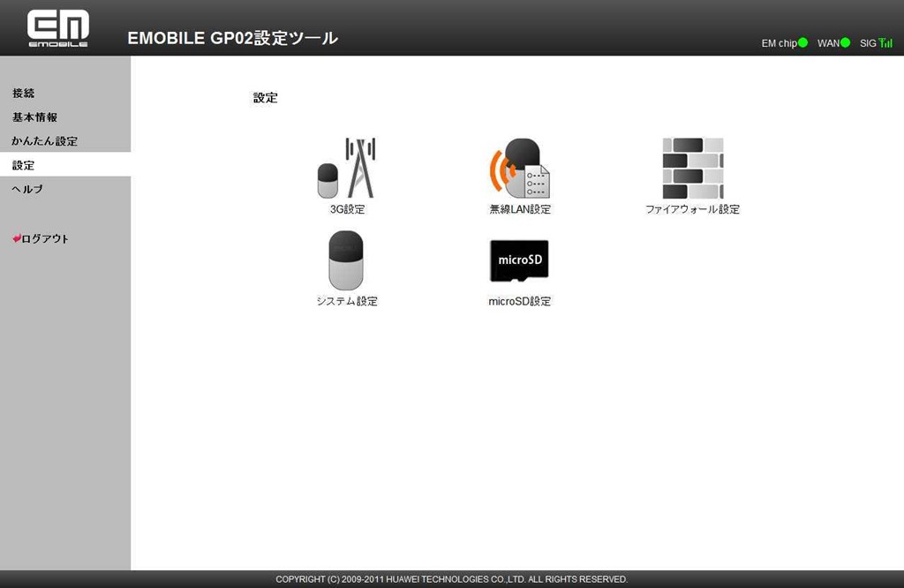Click the WAN label text

[x=828, y=43]
